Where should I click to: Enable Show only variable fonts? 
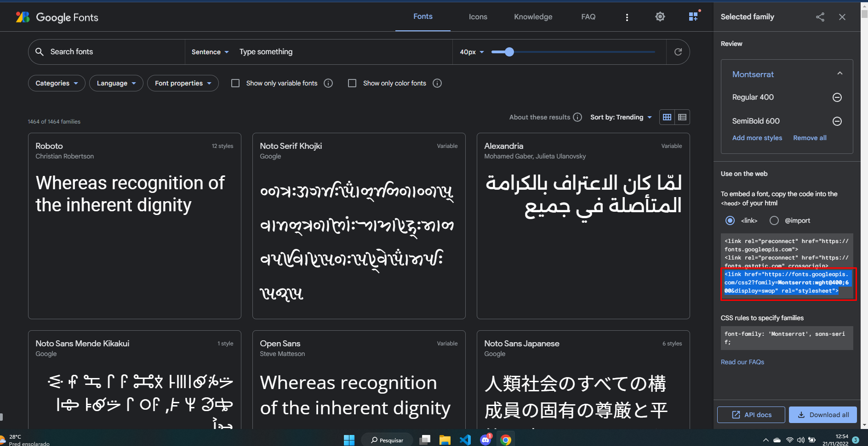[x=235, y=83]
